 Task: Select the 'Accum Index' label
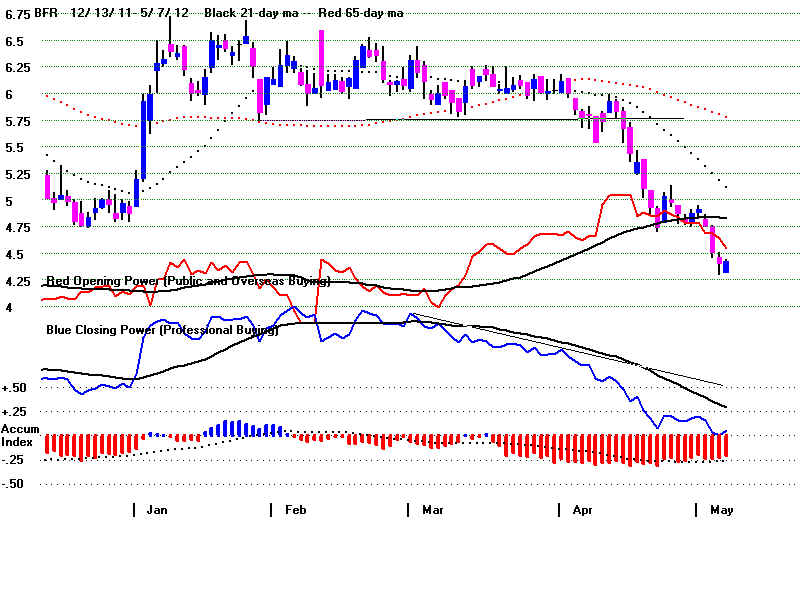(20, 435)
